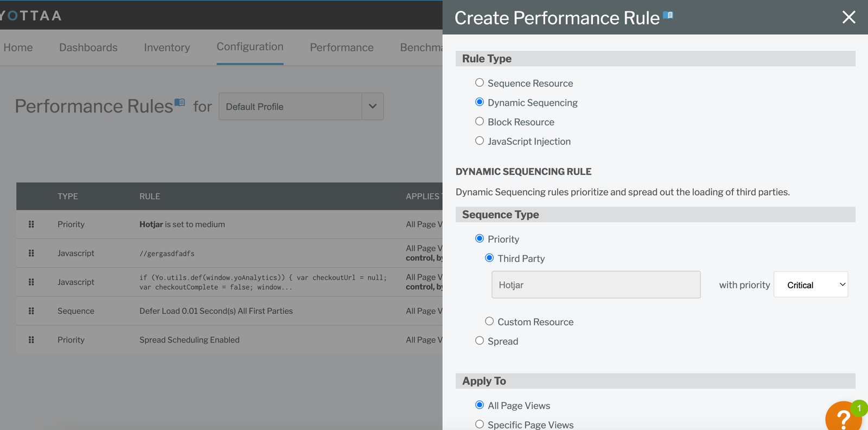Grab drag handle of Hotjar priority row
Image resolution: width=868 pixels, height=430 pixels.
[31, 224]
